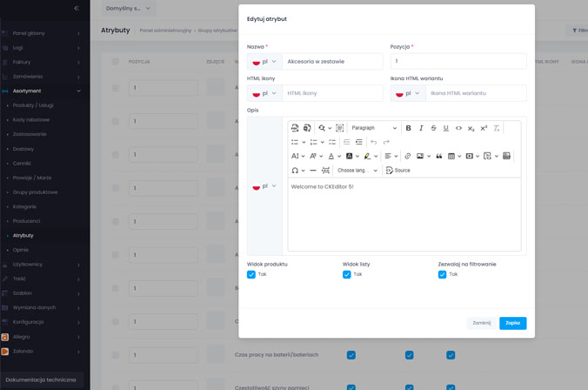Click the strikethrough icon in the toolbar
Viewport: 588px width, 390px height.
(434, 128)
